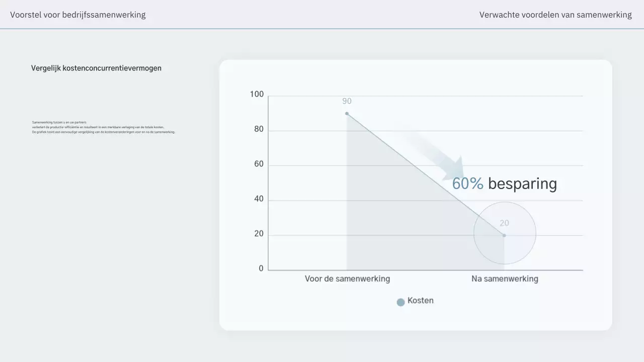Click the "Na samenwerking" axis label
This screenshot has width=644, height=362.
click(x=505, y=279)
